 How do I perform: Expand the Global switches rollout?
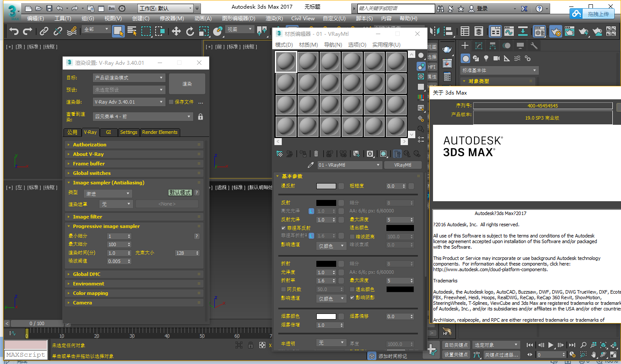[92, 173]
